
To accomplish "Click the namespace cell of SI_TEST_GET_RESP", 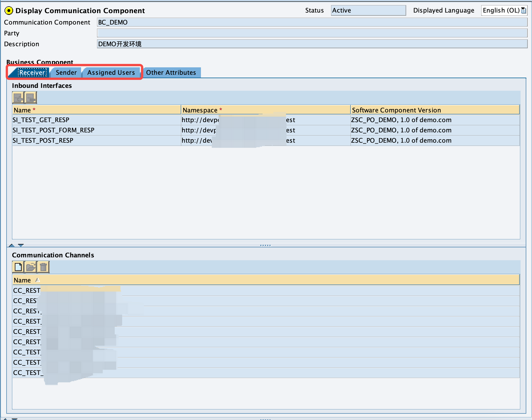I will [x=266, y=120].
